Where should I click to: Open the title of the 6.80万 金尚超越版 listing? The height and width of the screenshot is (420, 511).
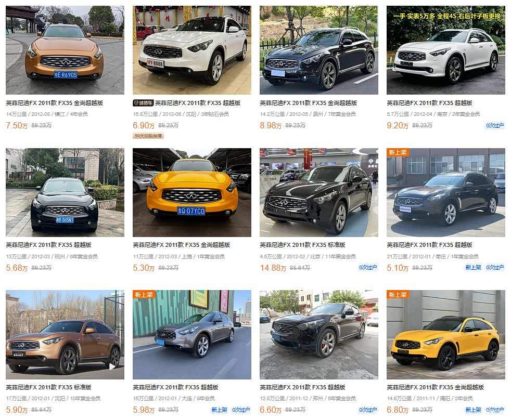click(x=436, y=387)
